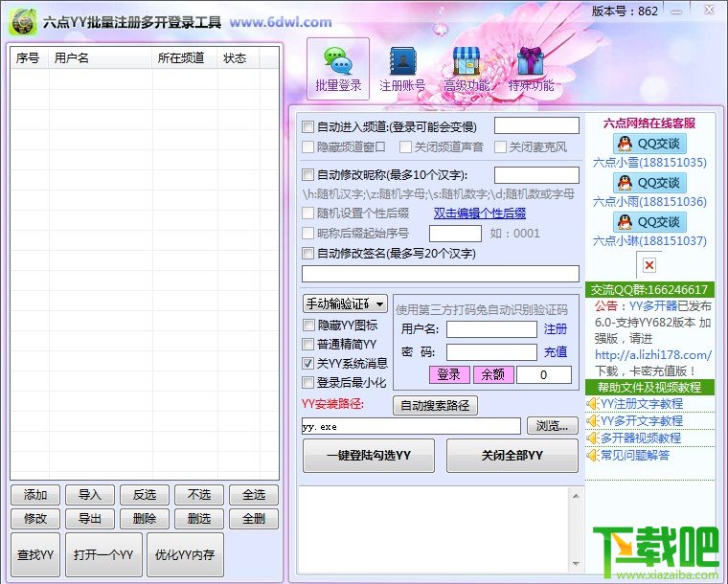Click 一键登陆勾选YY button
The height and width of the screenshot is (584, 728).
click(x=369, y=456)
